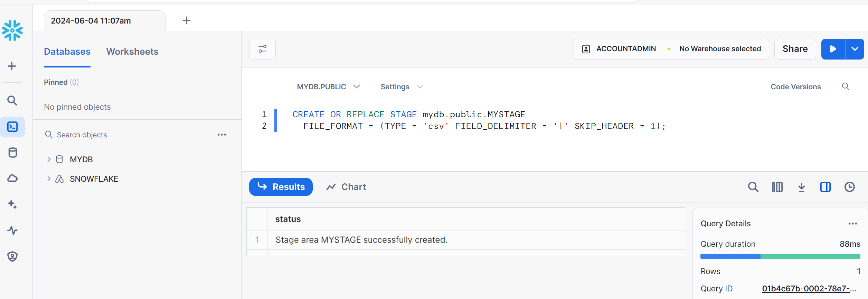Download results using the download icon
This screenshot has width=868, height=299.
(x=802, y=187)
